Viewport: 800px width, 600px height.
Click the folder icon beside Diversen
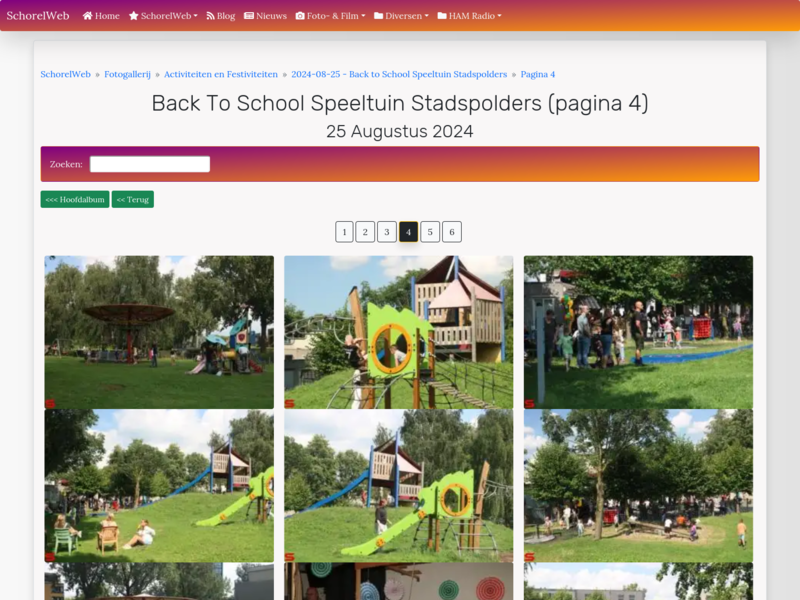pos(379,16)
